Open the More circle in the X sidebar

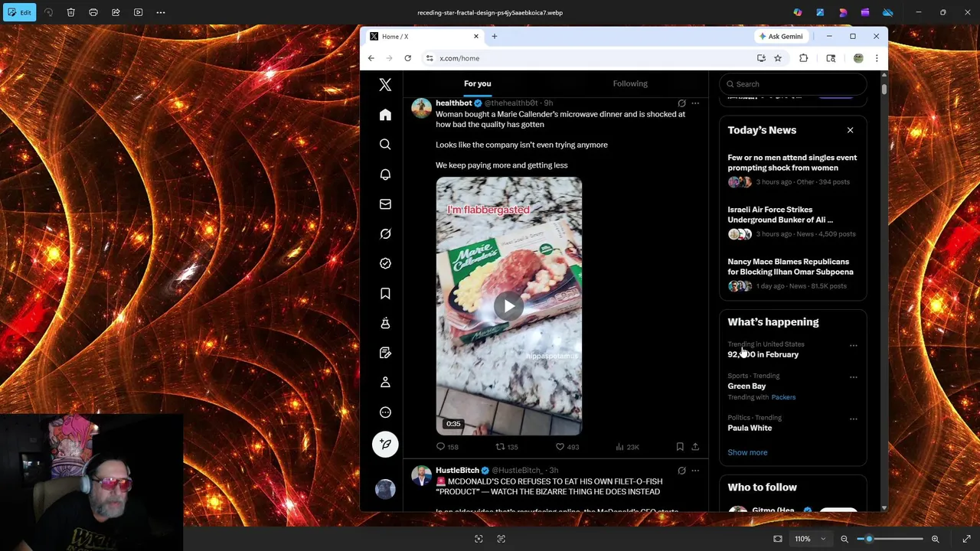pos(385,412)
